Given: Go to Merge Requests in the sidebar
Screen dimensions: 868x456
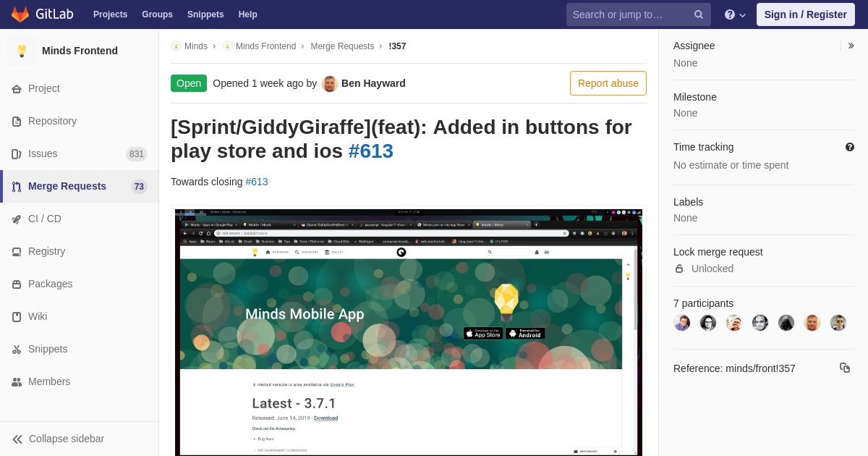Looking at the screenshot, I should pyautogui.click(x=67, y=186).
